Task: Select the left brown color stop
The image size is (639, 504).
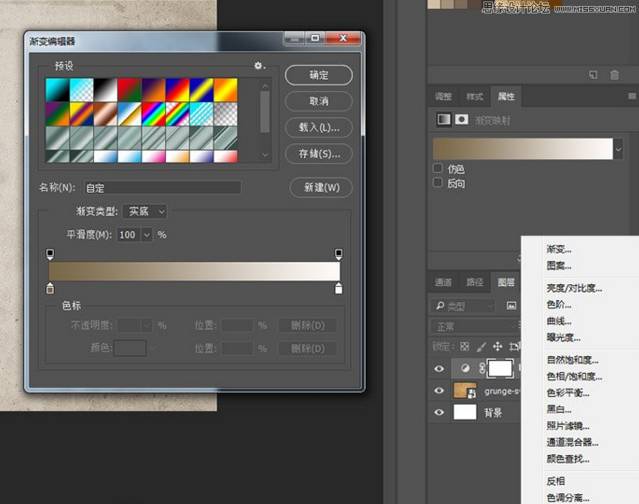Action: coord(50,289)
